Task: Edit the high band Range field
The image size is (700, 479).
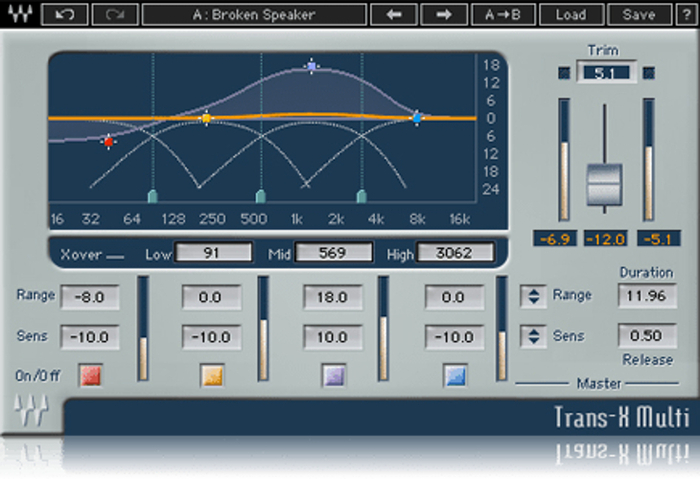Action: click(454, 297)
